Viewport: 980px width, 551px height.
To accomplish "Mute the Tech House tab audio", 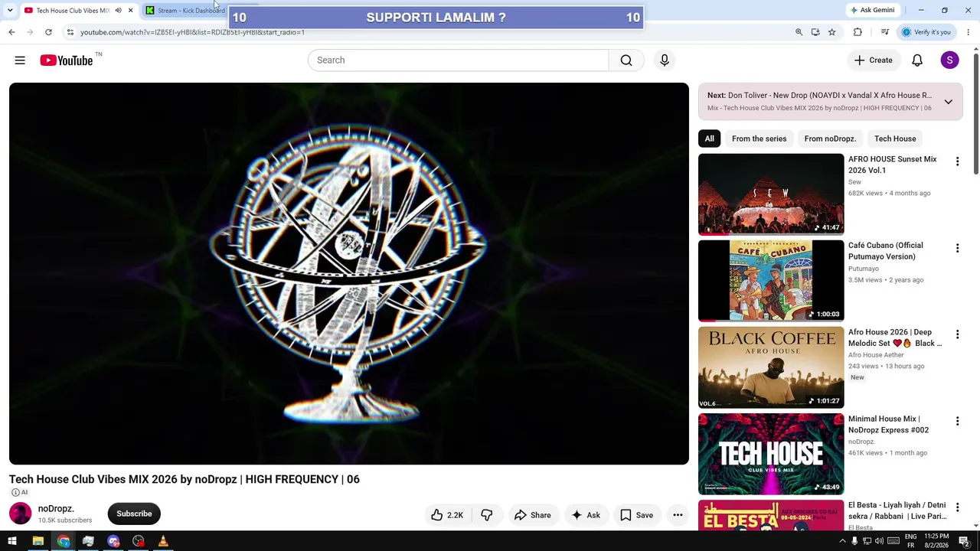I will pos(118,11).
